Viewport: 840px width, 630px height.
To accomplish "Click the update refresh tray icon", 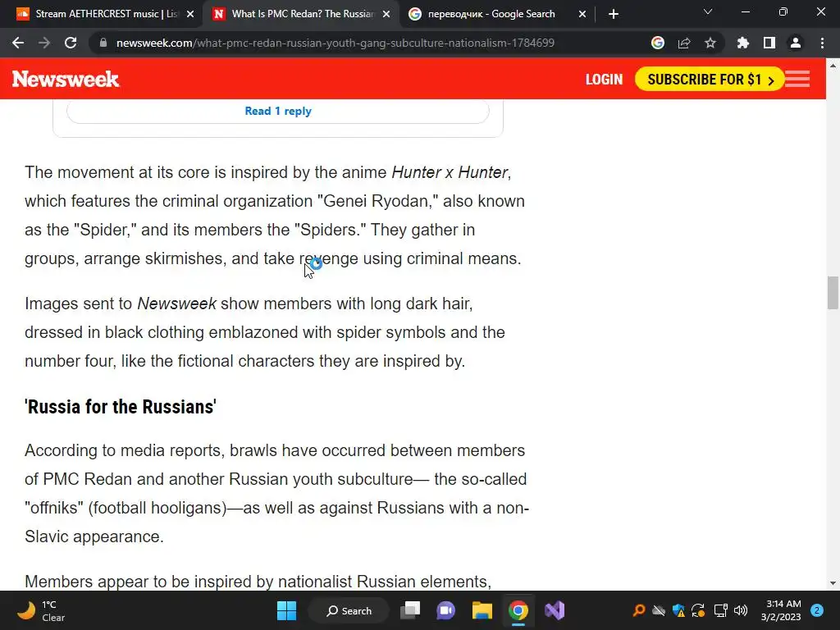I will coord(698,610).
